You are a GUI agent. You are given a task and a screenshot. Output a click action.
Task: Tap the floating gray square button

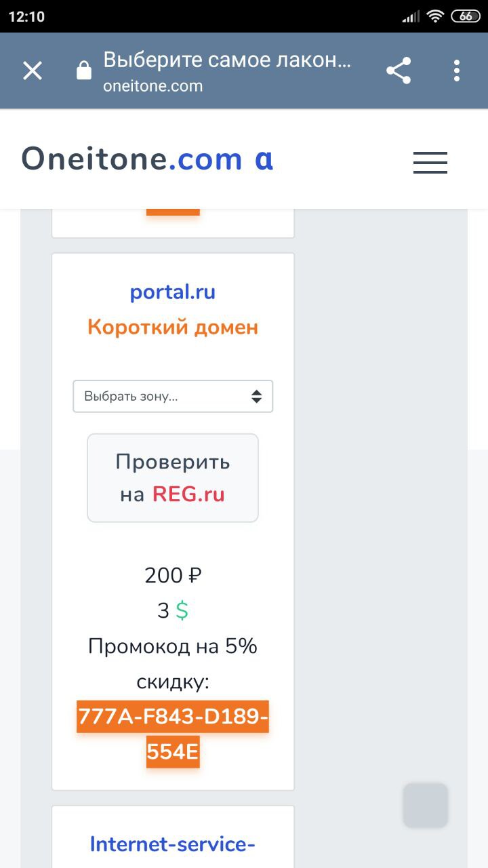pos(426,805)
